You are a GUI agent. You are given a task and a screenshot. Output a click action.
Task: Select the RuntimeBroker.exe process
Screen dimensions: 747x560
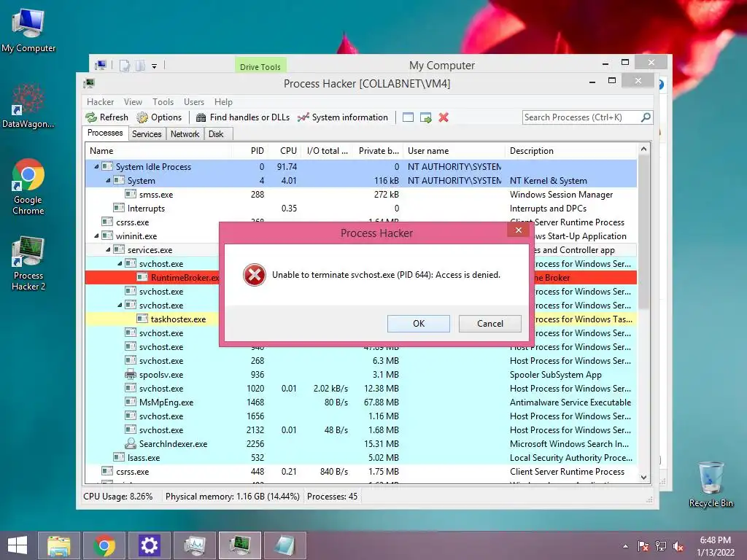pyautogui.click(x=152, y=278)
